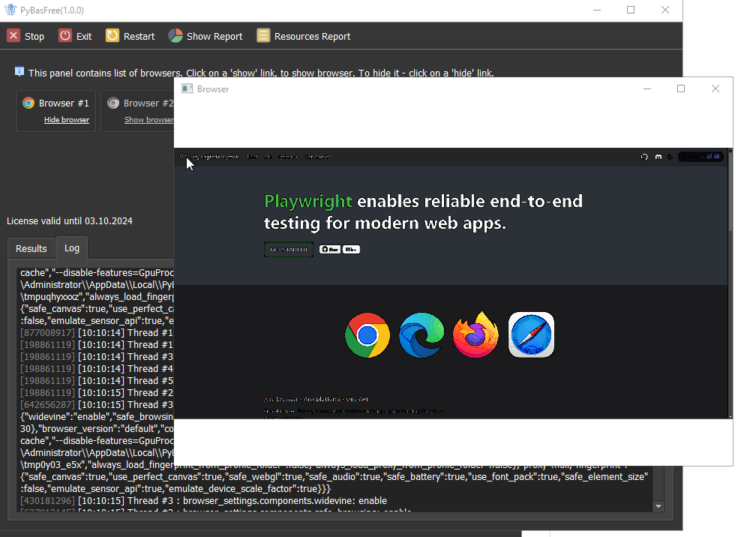Open Docs in the Playwright navbar
The image size is (756, 537).
252,157
